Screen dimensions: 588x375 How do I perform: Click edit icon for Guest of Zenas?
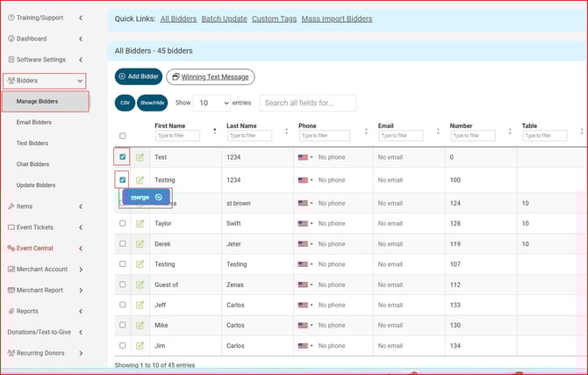coord(140,285)
